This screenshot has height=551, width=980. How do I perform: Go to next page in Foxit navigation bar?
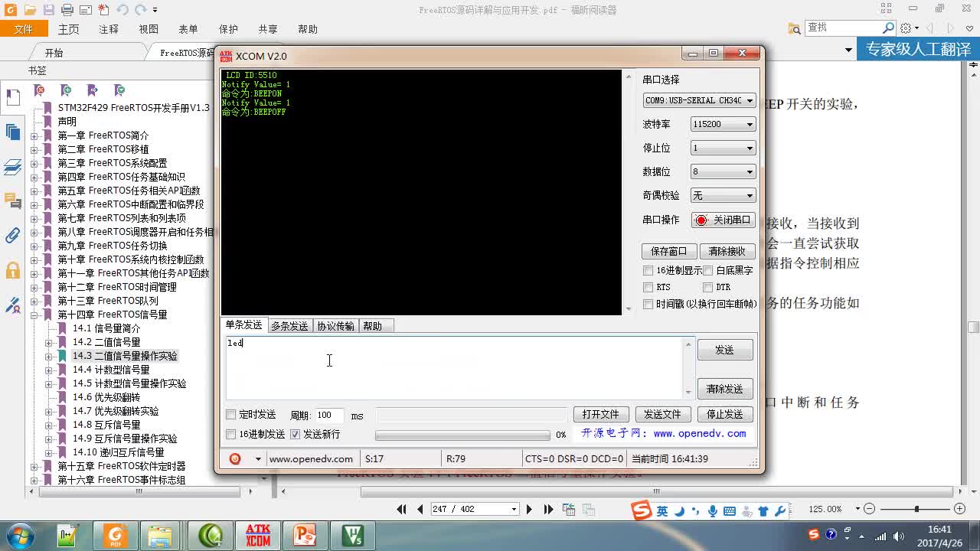529,509
